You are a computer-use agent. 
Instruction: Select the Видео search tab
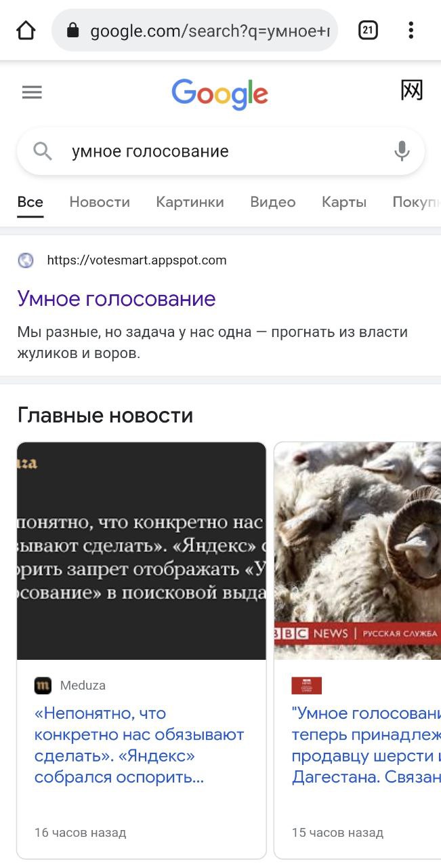click(x=273, y=202)
